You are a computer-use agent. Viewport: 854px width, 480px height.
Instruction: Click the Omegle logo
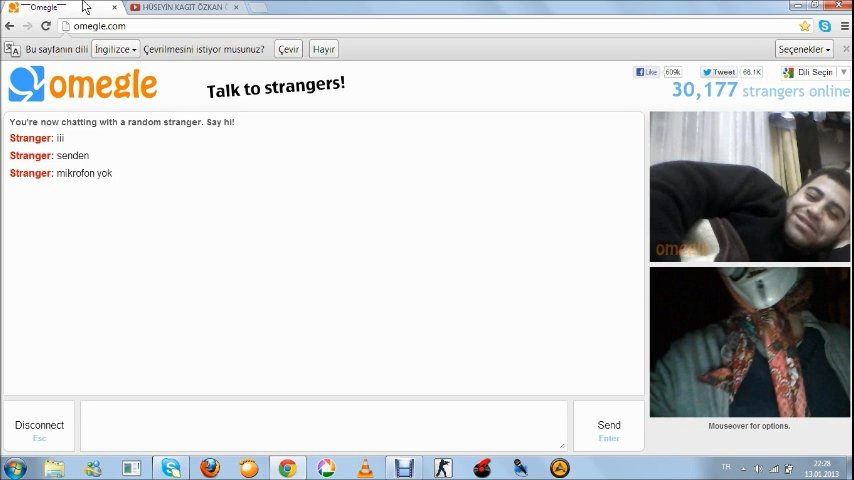click(83, 84)
